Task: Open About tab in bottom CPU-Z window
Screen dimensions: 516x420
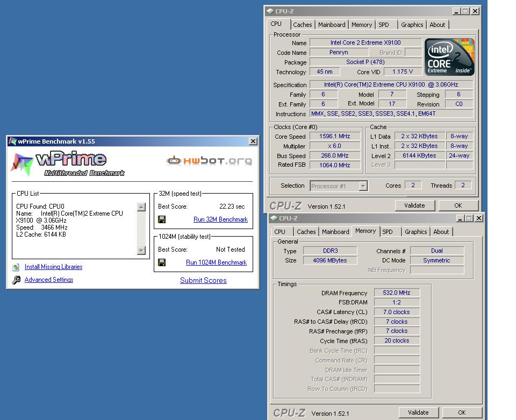Action: 441,232
